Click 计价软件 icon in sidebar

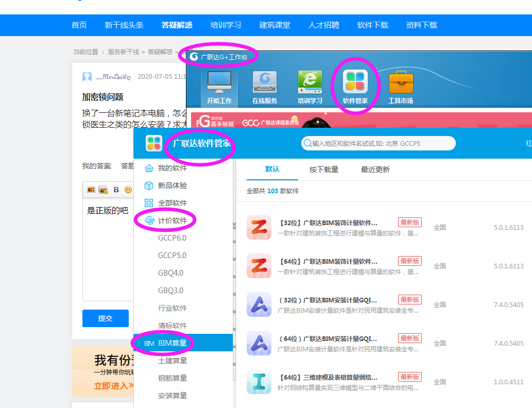point(149,220)
